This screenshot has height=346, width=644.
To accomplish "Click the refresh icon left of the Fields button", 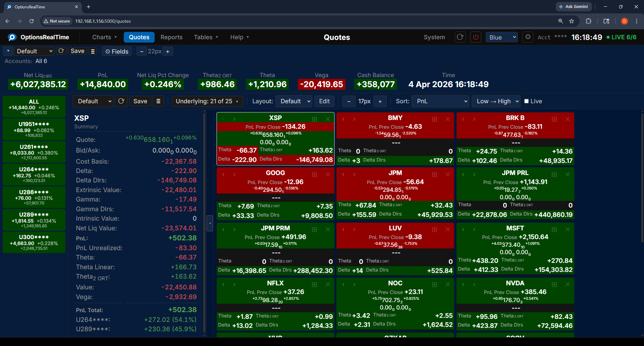I will click(x=61, y=51).
